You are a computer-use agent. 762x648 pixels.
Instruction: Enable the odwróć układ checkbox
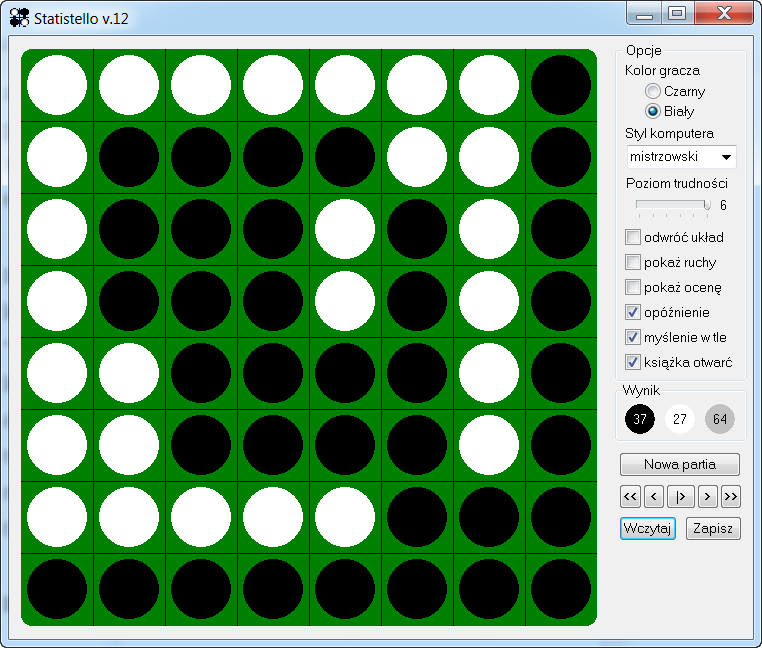(633, 238)
